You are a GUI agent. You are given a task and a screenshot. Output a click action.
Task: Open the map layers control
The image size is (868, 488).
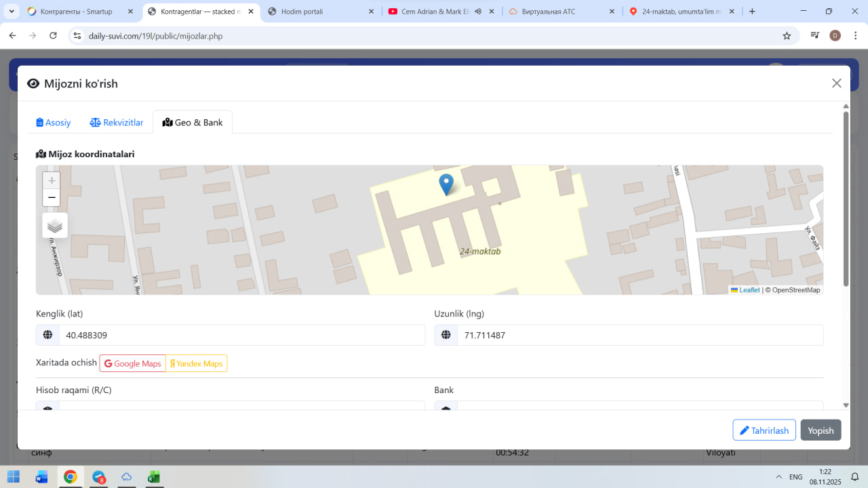pyautogui.click(x=55, y=226)
